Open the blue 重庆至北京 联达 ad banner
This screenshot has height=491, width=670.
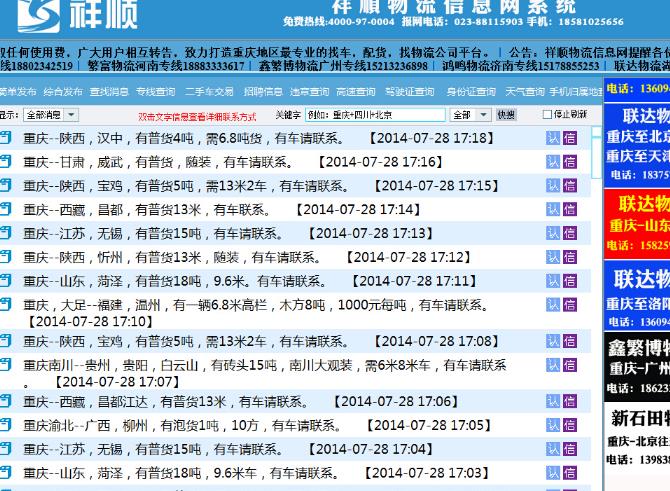coord(637,145)
